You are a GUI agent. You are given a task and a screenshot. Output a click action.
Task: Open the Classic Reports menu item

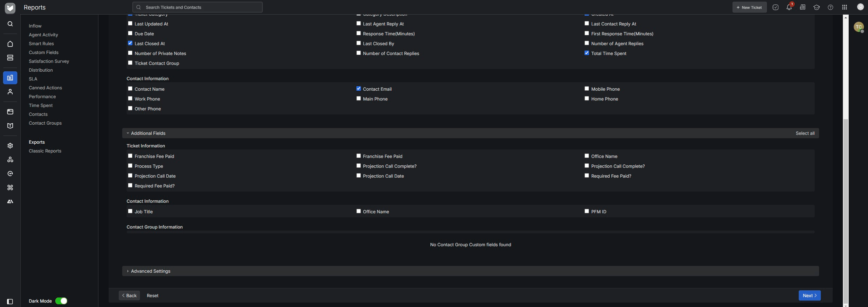(45, 151)
